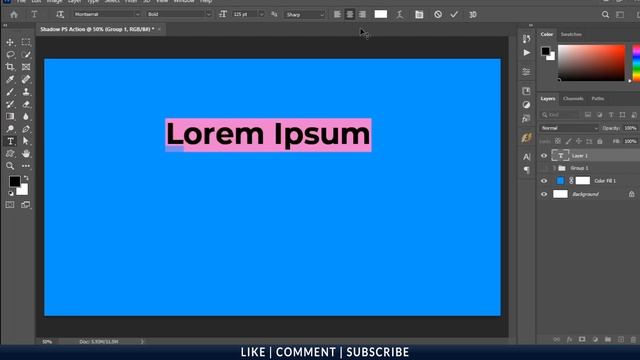The width and height of the screenshot is (640, 360).
Task: Click the text color swatch in options bar
Action: (381, 14)
